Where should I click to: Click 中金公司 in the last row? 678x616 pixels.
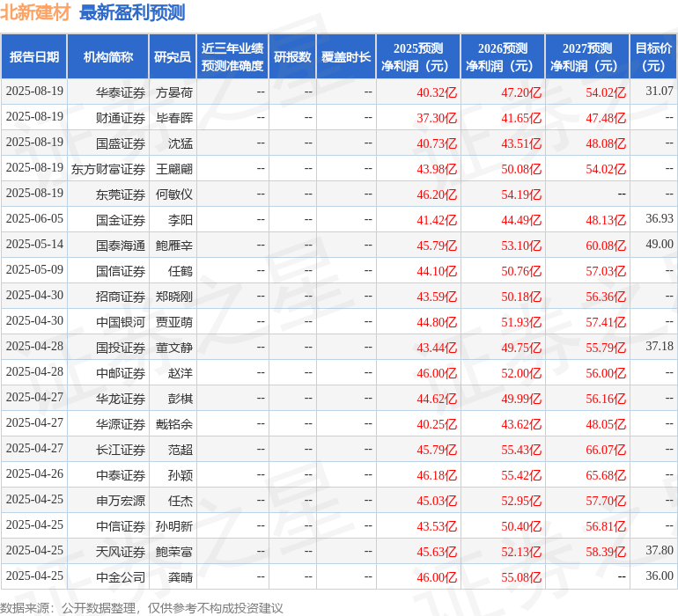coord(121,577)
